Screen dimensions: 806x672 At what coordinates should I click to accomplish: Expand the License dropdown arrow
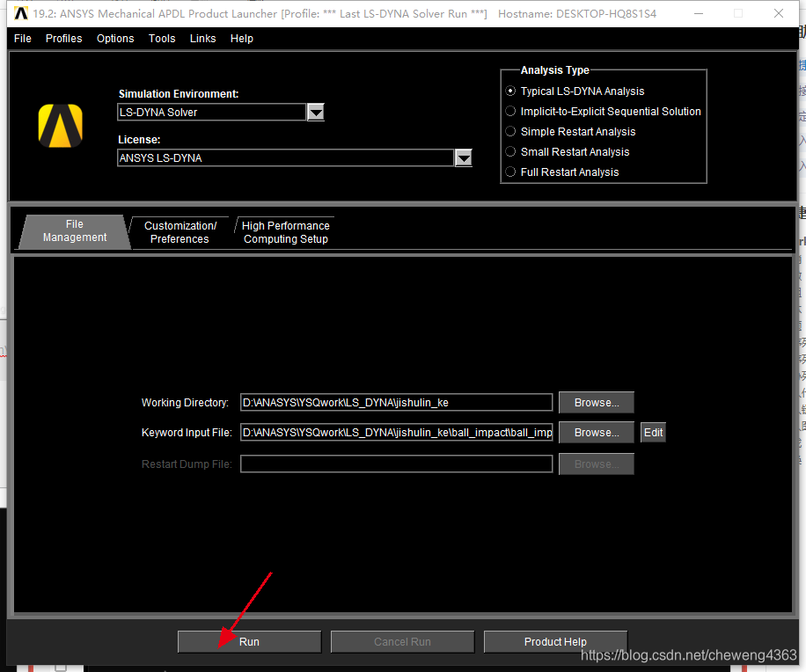tap(464, 157)
